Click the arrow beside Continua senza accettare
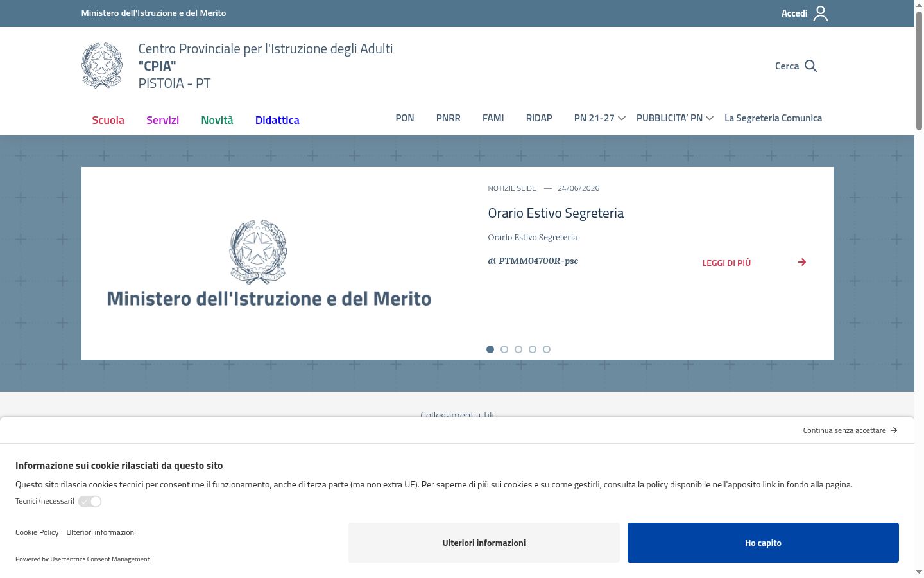 pos(894,430)
